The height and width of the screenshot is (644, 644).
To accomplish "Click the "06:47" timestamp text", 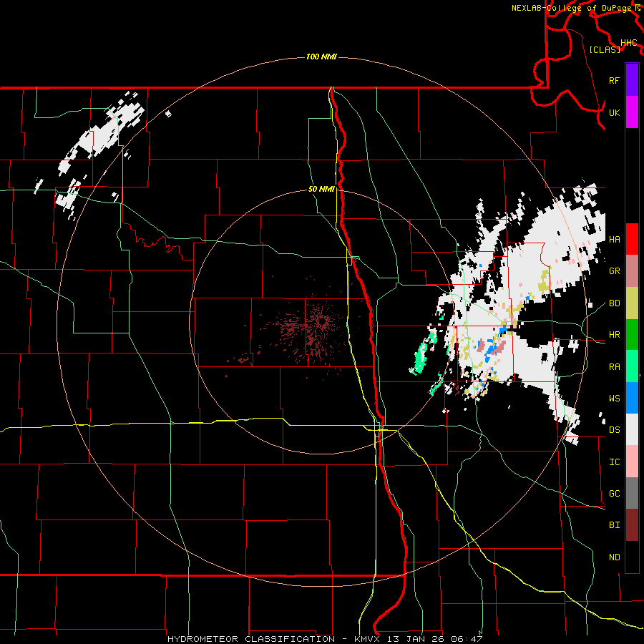I will coord(469,639).
